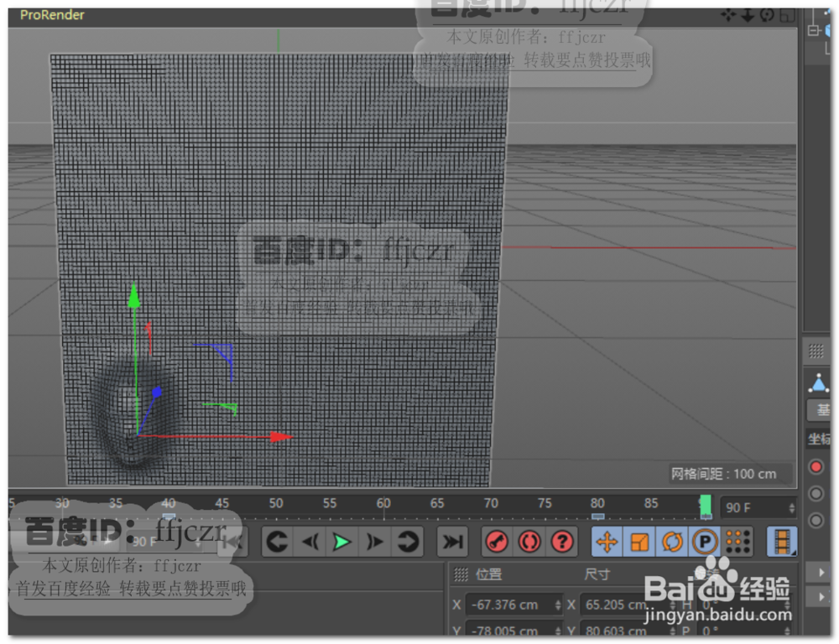
Task: Open the 坐标 (Coordinates) tab in attributes
Action: point(819,439)
